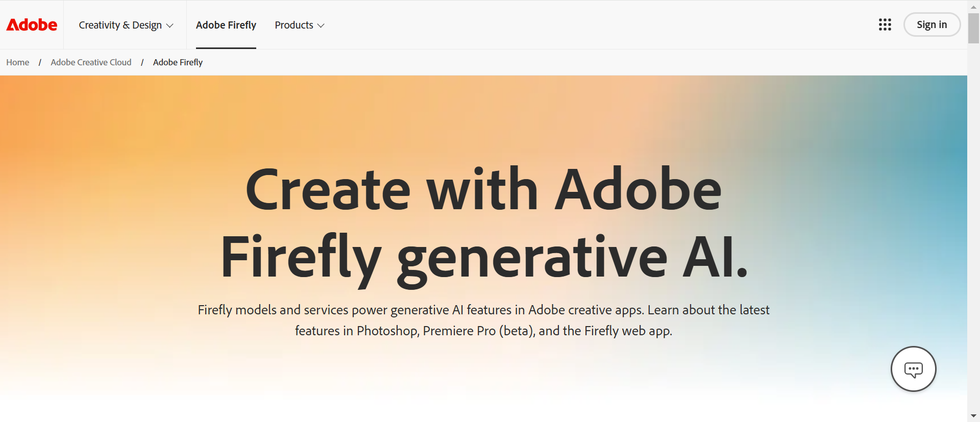
Task: Select the Adobe Firefly navigation tab
Action: pos(226,25)
